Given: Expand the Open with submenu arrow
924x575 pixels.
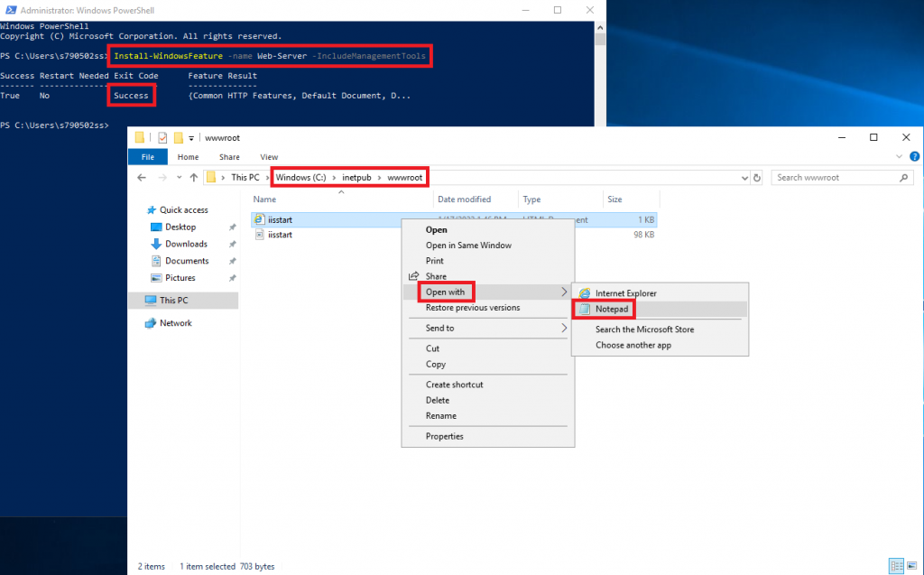Looking at the screenshot, I should click(564, 292).
